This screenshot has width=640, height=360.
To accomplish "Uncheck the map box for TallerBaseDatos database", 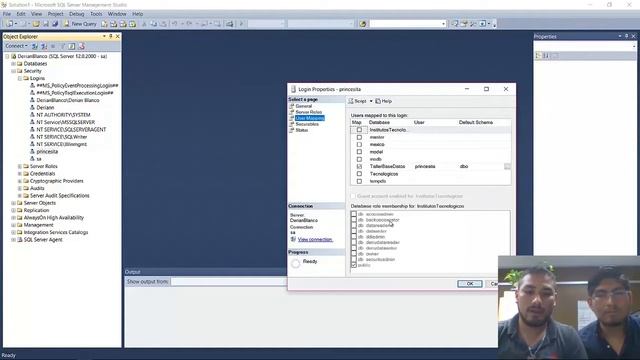I will tap(359, 167).
